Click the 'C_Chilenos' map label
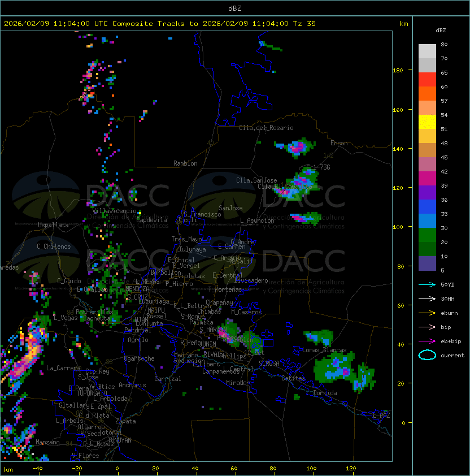 (x=54, y=246)
